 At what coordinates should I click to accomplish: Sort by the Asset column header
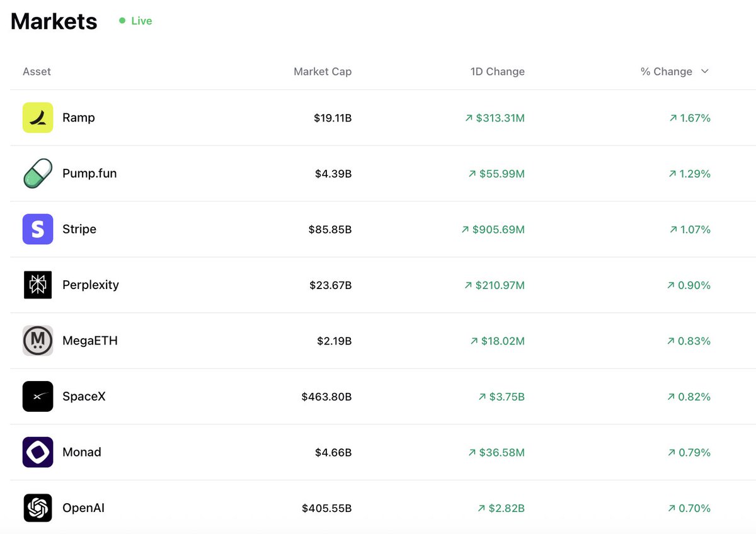coord(37,71)
